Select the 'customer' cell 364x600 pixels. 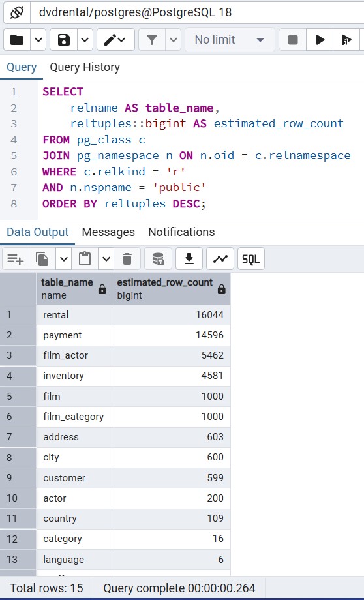(x=74, y=478)
